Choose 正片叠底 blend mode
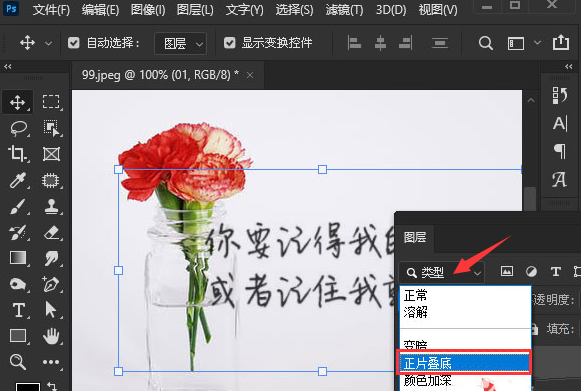581x391 pixels. [x=465, y=363]
